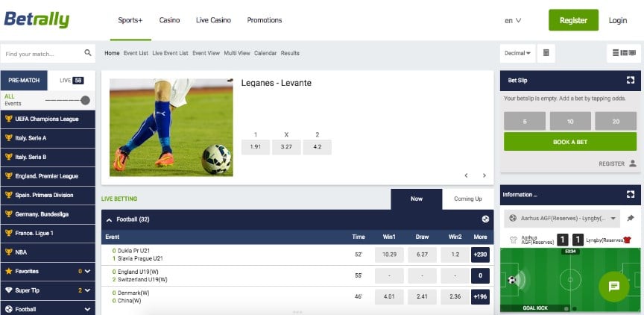Click the green Register button

pyautogui.click(x=573, y=20)
